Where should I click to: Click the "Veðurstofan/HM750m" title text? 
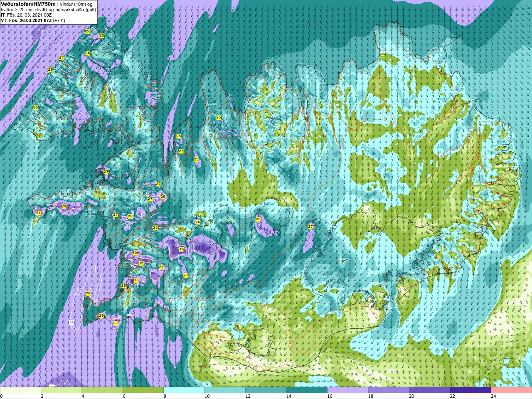[x=28, y=4]
